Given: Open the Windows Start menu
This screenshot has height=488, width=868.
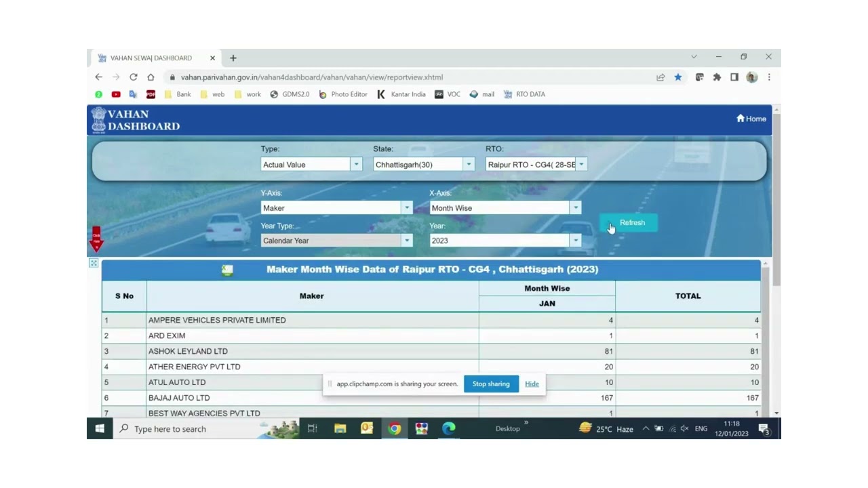Looking at the screenshot, I should click(100, 428).
